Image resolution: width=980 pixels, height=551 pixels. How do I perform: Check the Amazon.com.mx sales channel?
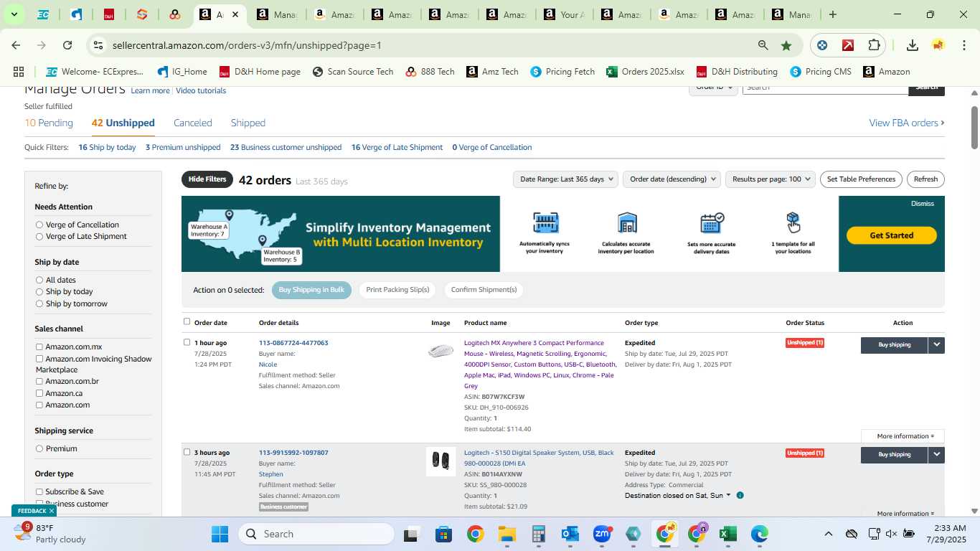[39, 347]
